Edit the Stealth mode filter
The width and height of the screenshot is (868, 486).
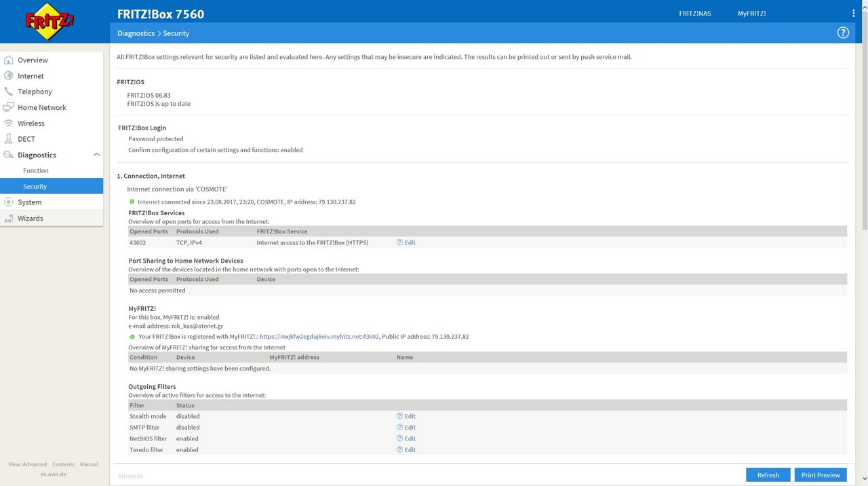410,416
